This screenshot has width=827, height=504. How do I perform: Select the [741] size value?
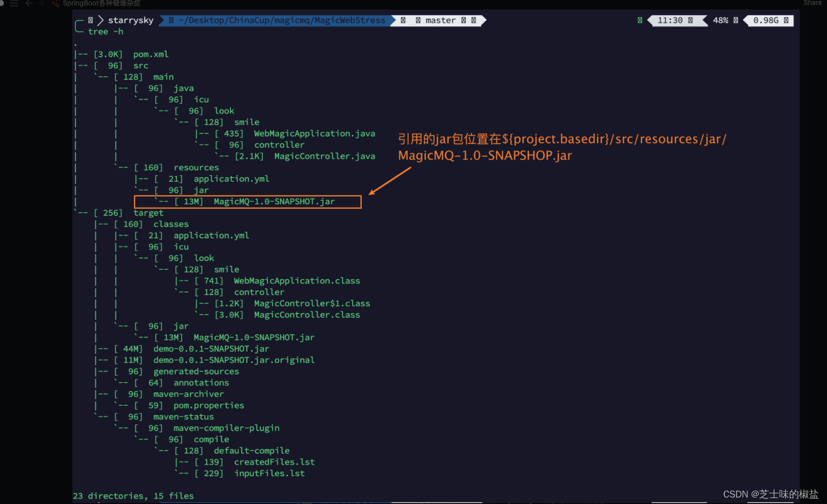[209, 281]
